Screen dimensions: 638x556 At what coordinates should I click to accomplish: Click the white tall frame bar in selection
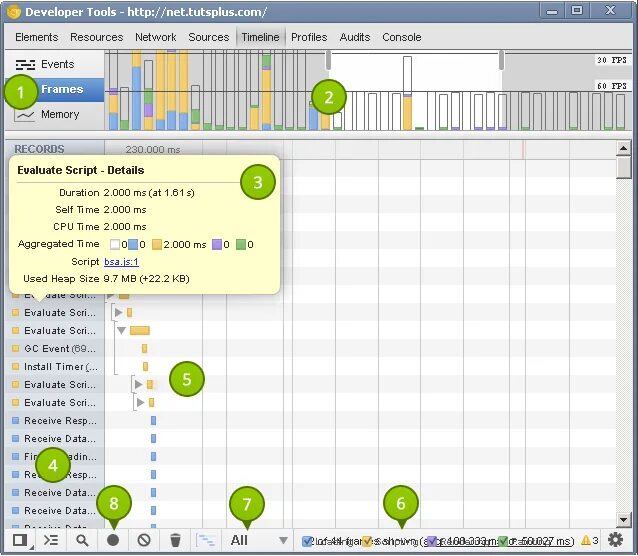pos(407,75)
